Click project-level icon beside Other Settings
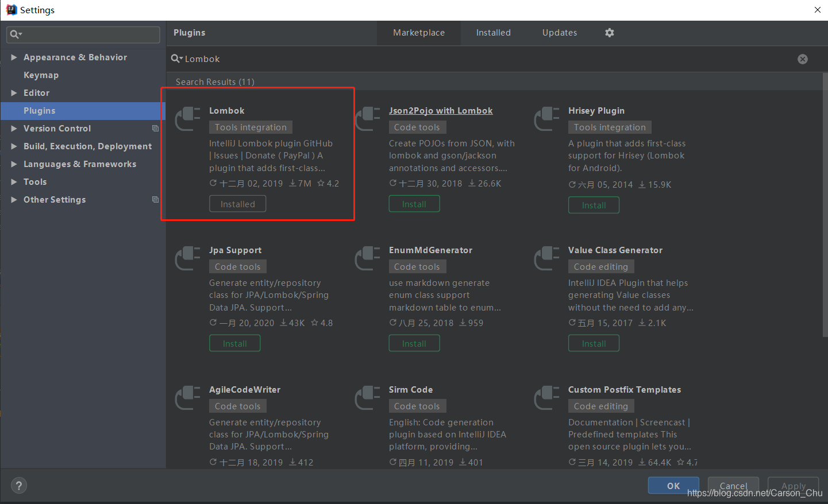Viewport: 828px width, 504px height. pyautogui.click(x=155, y=200)
